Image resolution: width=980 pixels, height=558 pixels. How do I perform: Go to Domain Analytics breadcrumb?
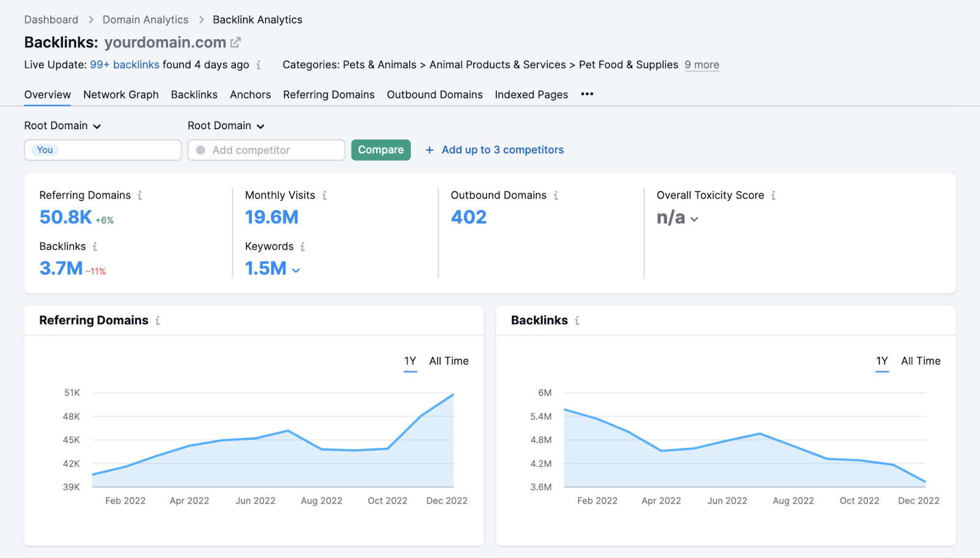[146, 20]
